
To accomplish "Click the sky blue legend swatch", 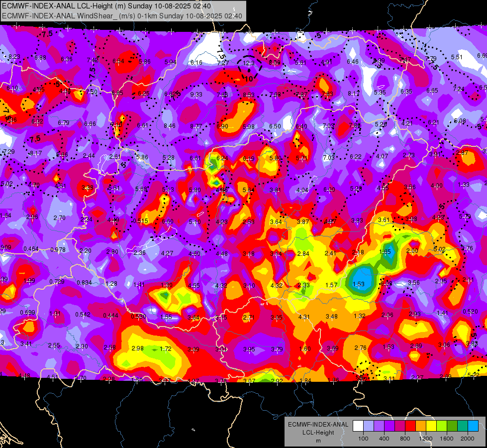I will tap(473, 426).
